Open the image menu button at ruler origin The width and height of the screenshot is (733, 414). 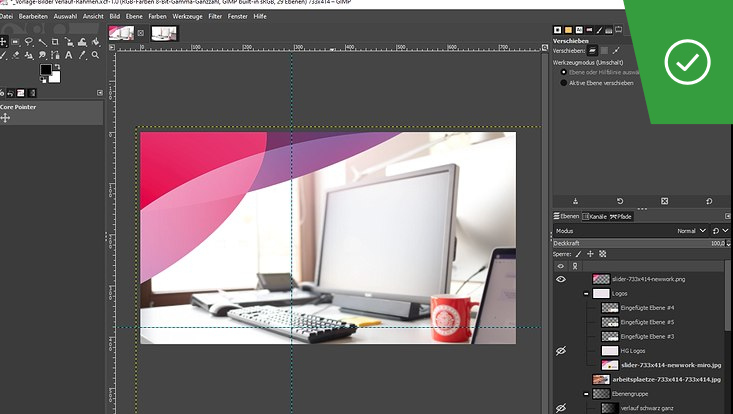pos(112,47)
